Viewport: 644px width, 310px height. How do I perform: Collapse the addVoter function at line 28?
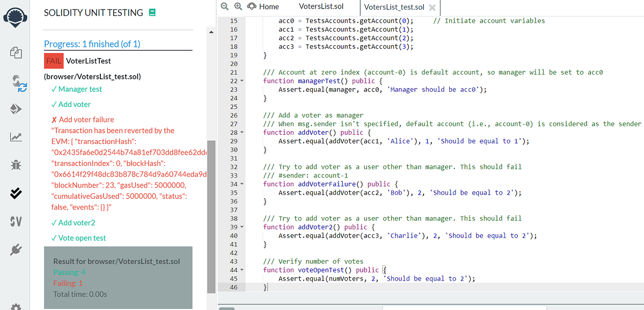click(x=242, y=132)
